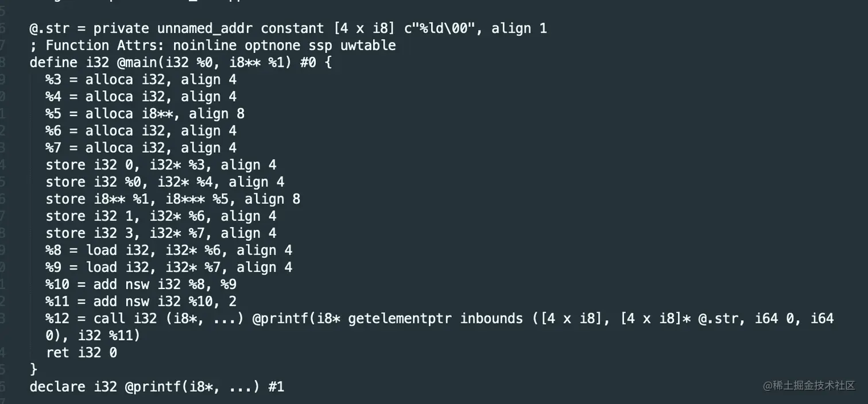Click '%4 = alloca i32, align 4' line
Viewport: 868px width, 404px height.
141,97
